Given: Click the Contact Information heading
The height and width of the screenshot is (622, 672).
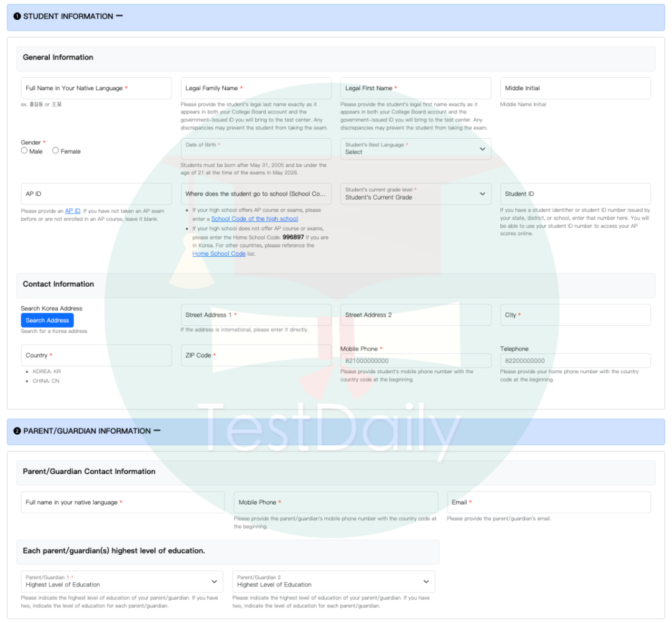Looking at the screenshot, I should coord(58,284).
